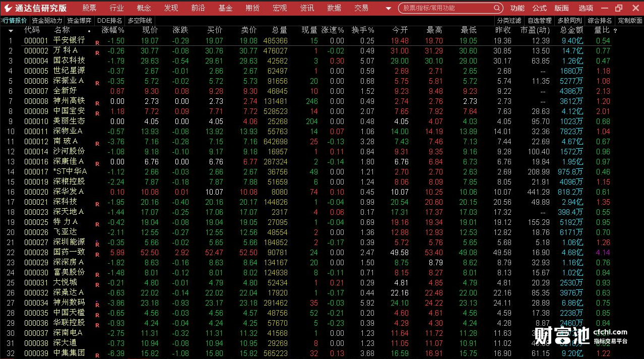This screenshot has width=644, height=359.
Task: Open 定制版面
Action: point(630,21)
